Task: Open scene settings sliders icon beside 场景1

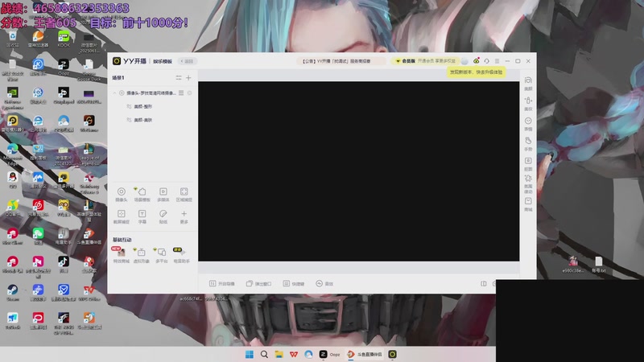Action: [x=179, y=77]
